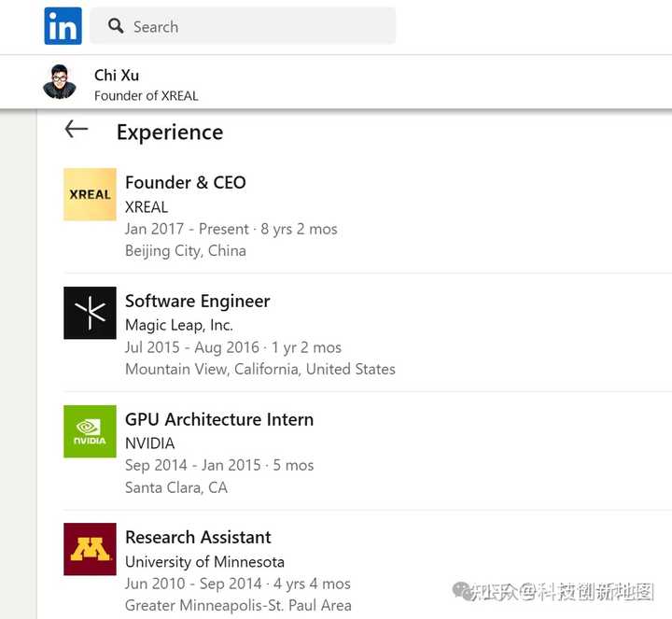Image resolution: width=672 pixels, height=619 pixels.
Task: Open the GPU Architecture Intern entry
Action: coord(219,419)
